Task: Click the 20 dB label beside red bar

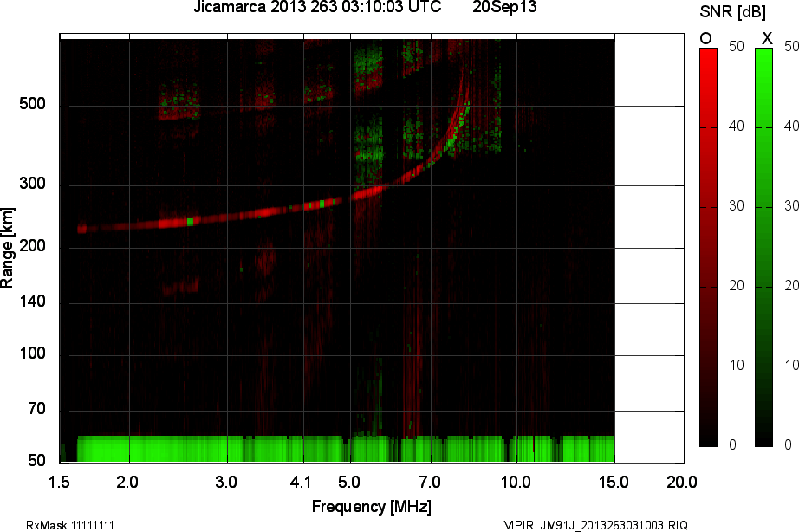Action: (737, 285)
